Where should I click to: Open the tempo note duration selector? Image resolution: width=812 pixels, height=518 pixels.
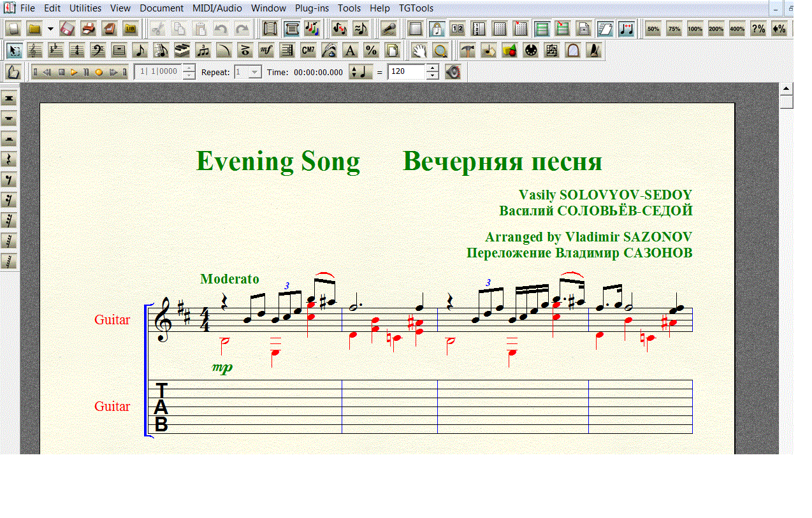coord(361,72)
